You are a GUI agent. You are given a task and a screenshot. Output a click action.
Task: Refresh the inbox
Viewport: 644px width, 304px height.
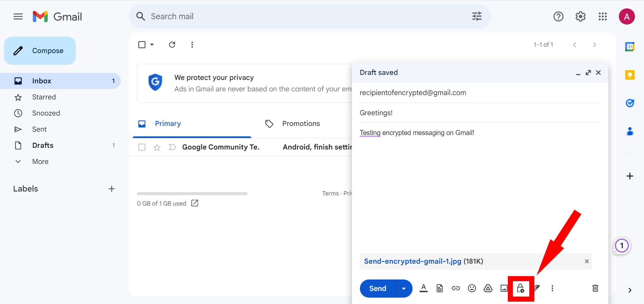tap(172, 45)
